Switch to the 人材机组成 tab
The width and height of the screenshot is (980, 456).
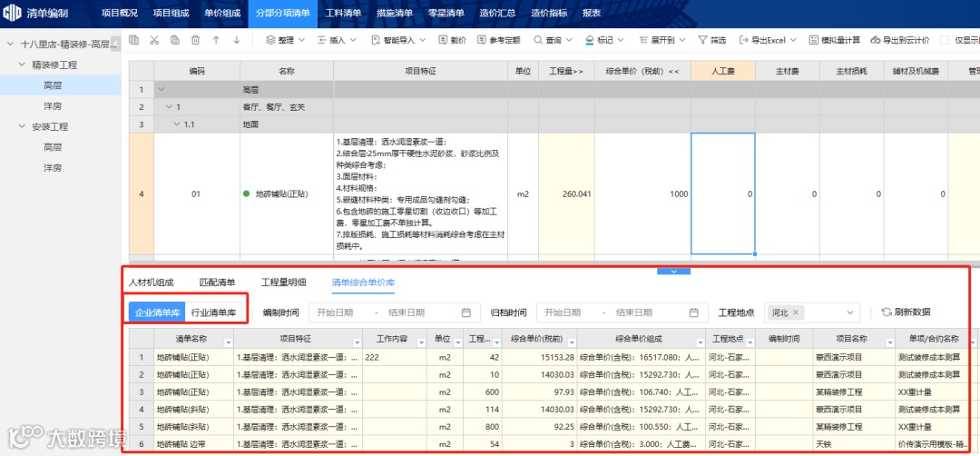[152, 283]
